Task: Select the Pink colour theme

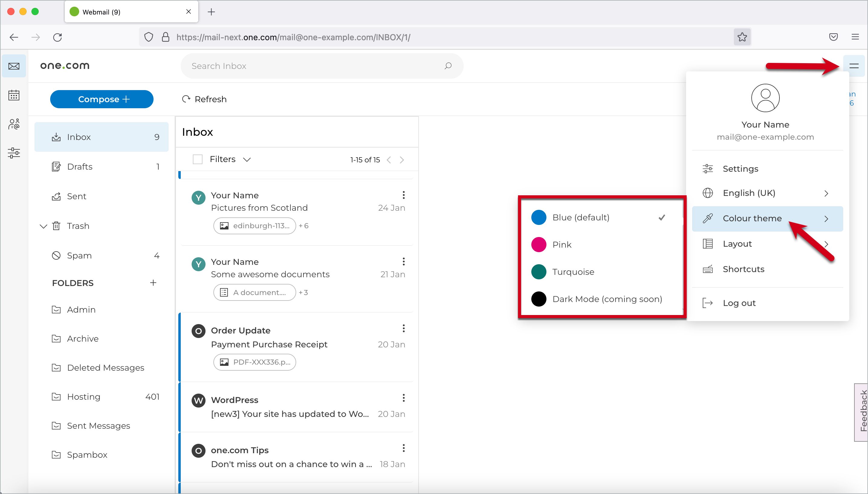Action: [562, 245]
